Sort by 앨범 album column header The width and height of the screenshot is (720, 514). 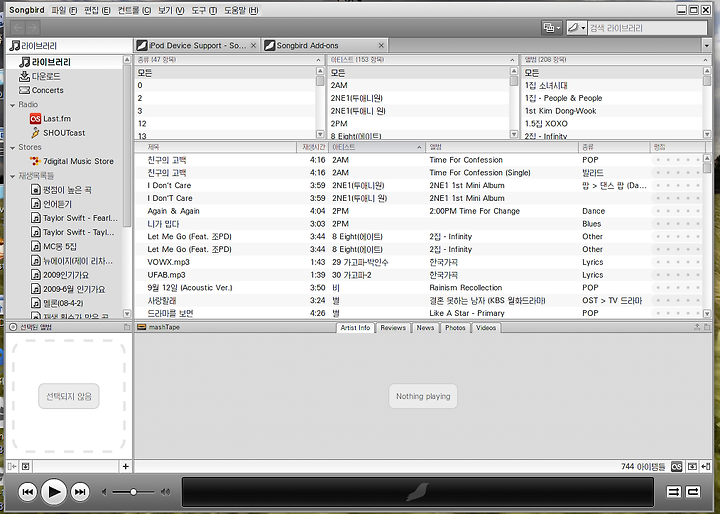tap(502, 147)
